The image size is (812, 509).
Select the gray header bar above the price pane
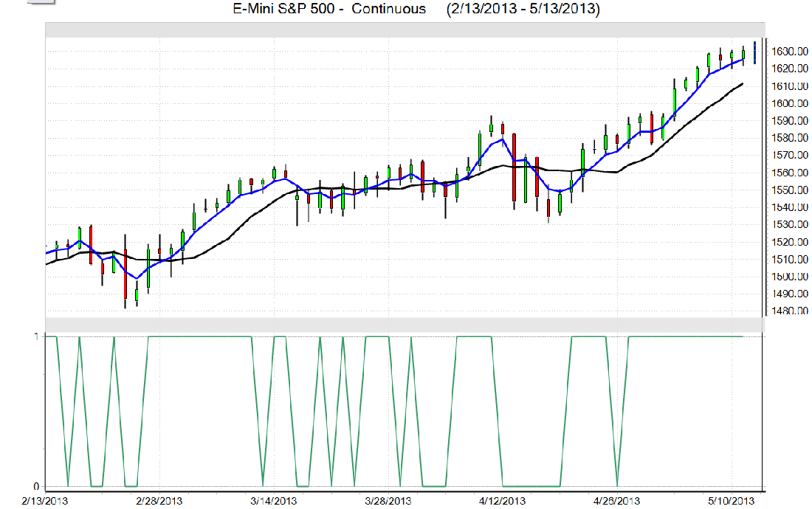406,30
